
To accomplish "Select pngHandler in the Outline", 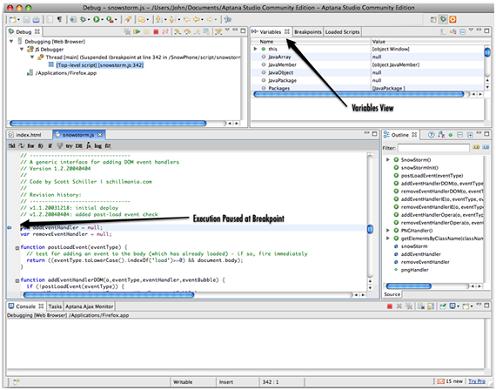I will tap(414, 270).
